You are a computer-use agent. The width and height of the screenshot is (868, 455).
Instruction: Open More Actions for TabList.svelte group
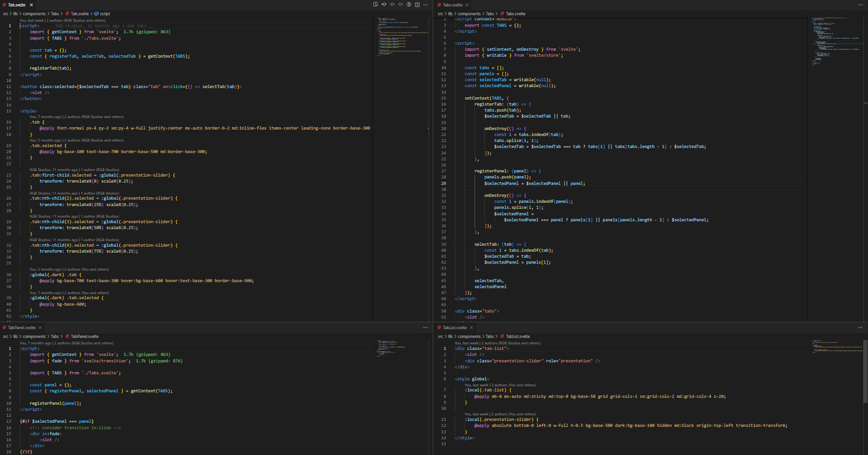[x=860, y=327]
